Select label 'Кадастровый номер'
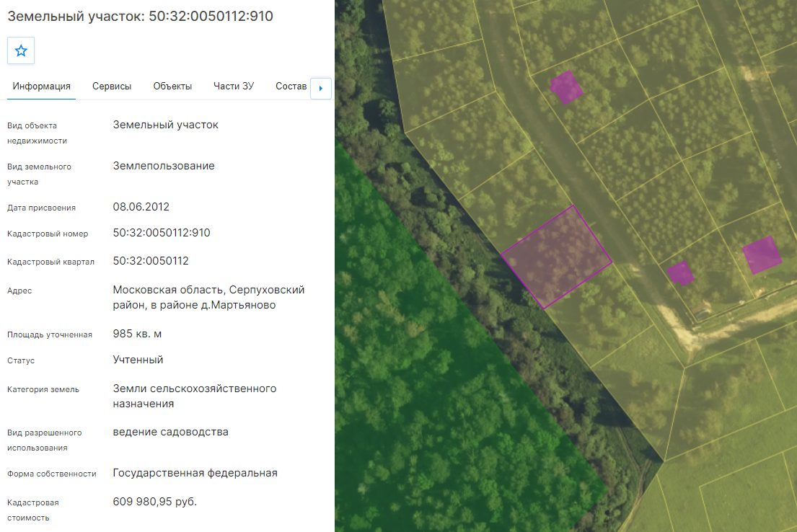The image size is (797, 532). tap(48, 234)
